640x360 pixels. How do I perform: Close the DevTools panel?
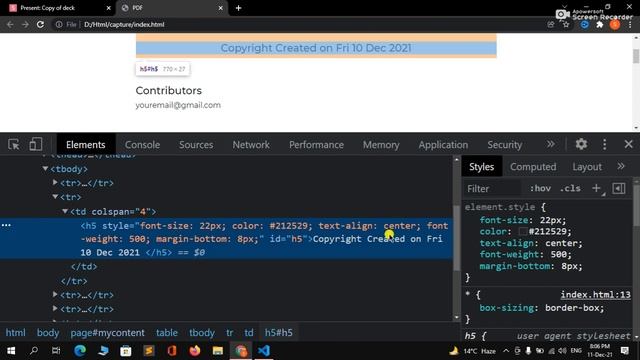tap(629, 144)
